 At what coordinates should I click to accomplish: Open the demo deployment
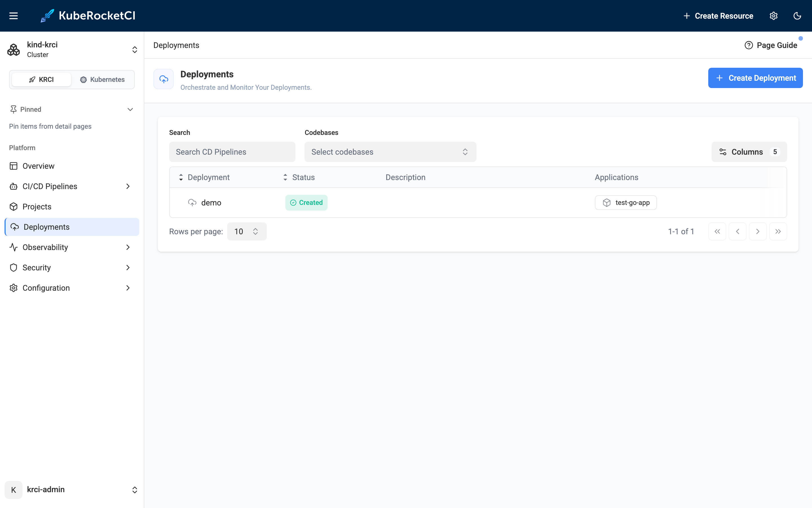point(211,203)
